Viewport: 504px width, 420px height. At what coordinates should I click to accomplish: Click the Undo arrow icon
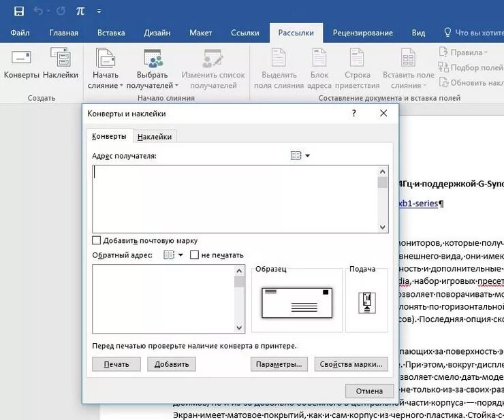[x=38, y=12]
